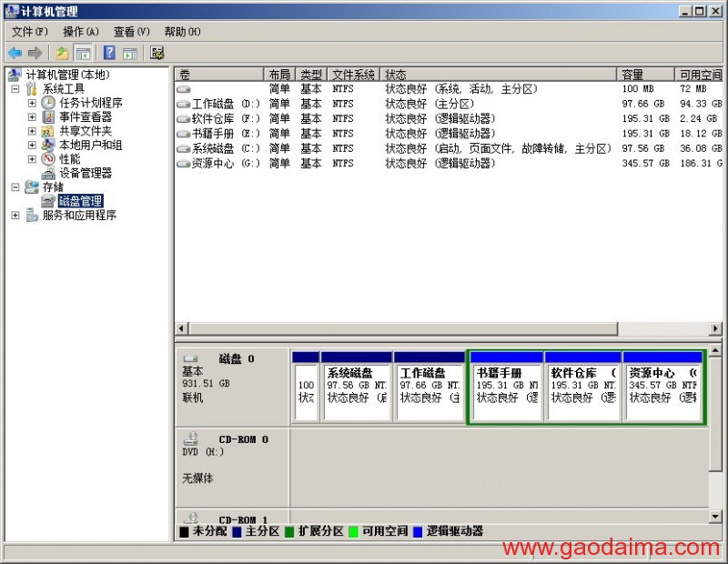Open the 查看(V) menu
This screenshot has width=728, height=564.
point(131,32)
